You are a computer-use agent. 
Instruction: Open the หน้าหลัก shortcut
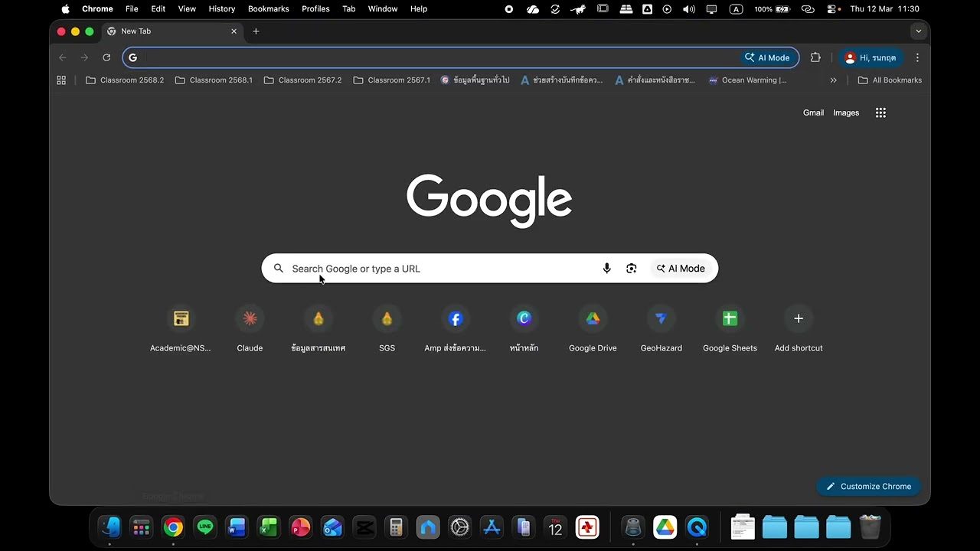[524, 330]
